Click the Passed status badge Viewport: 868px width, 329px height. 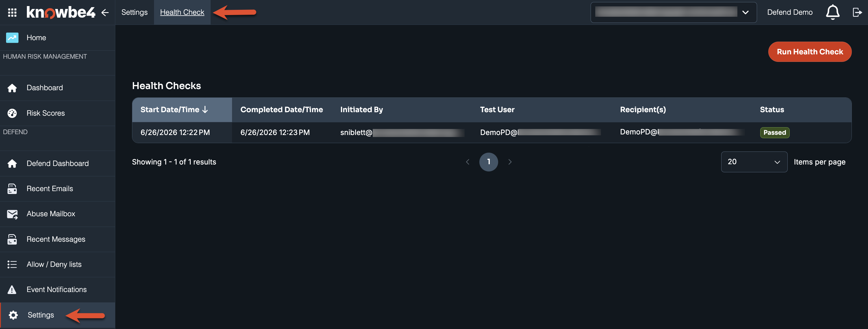pyautogui.click(x=775, y=132)
